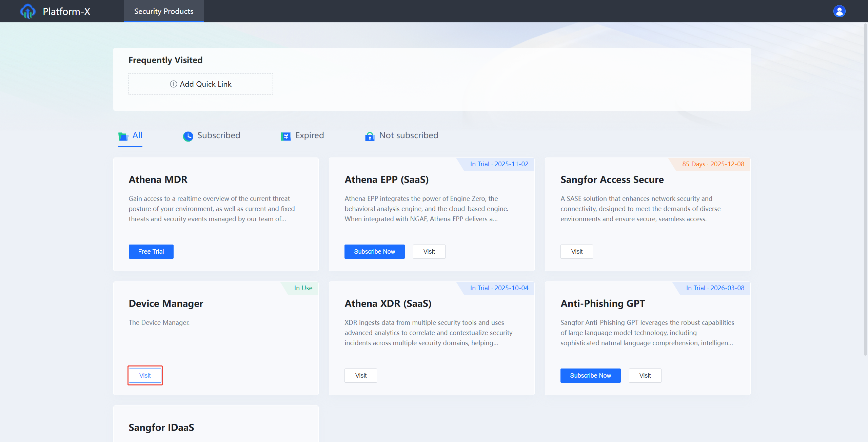This screenshot has width=868, height=442.
Task: Visit the Device Manager
Action: (x=145, y=375)
